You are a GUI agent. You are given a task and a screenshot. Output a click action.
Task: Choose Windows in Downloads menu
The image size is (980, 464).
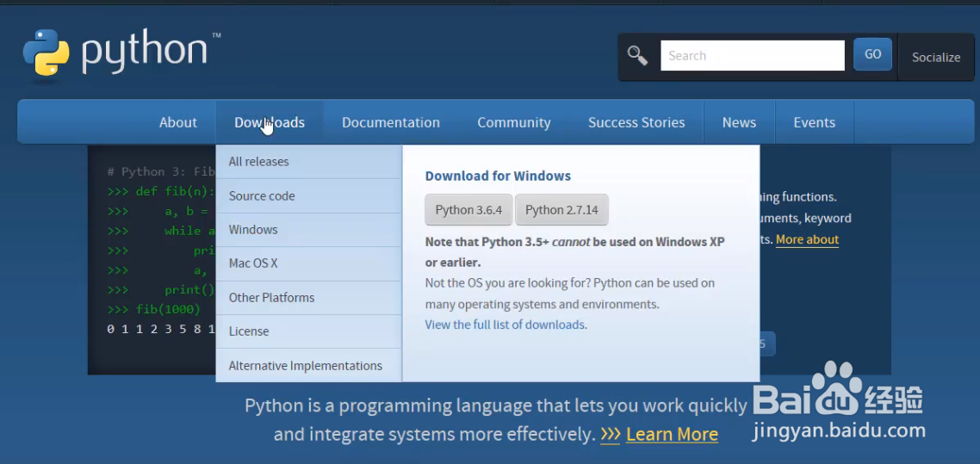[x=309, y=230]
